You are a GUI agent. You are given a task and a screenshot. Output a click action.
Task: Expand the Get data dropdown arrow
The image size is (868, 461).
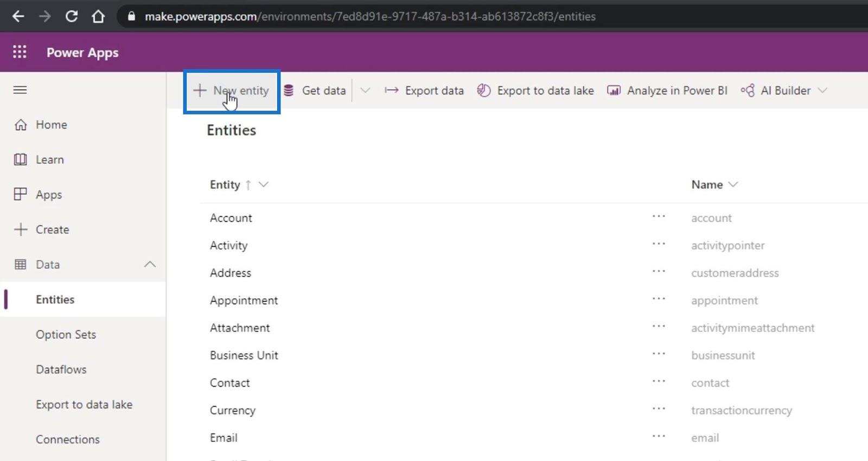click(x=365, y=91)
